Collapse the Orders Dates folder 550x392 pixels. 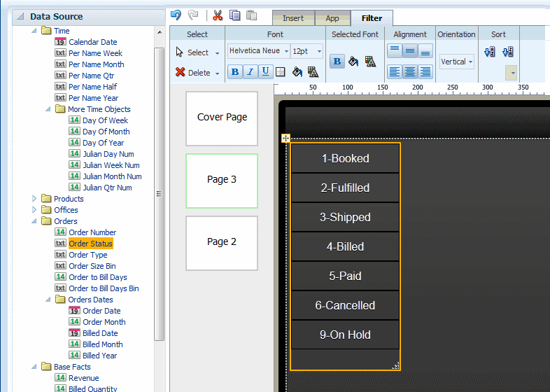tap(48, 300)
